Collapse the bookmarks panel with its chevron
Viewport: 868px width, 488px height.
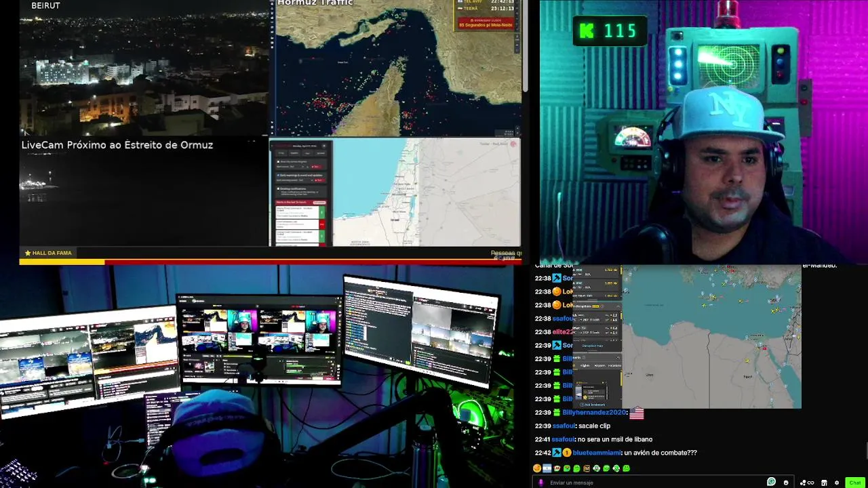point(618,358)
